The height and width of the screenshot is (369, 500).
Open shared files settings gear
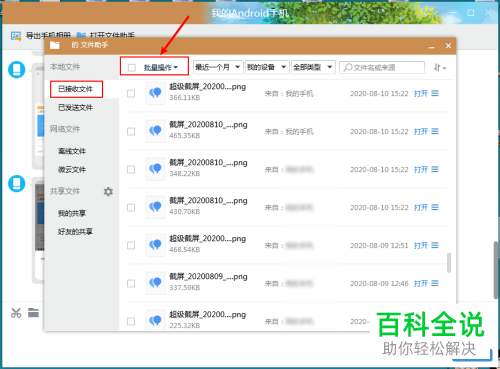point(108,192)
